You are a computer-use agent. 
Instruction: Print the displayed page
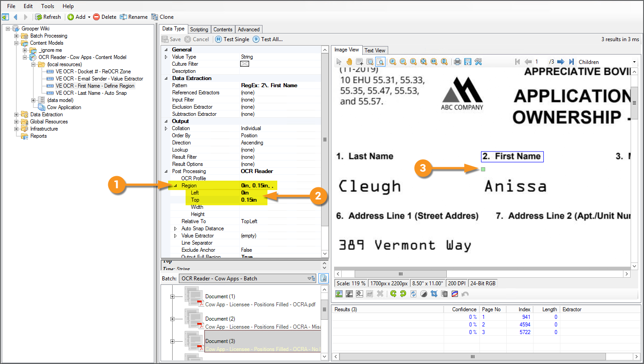point(458,62)
